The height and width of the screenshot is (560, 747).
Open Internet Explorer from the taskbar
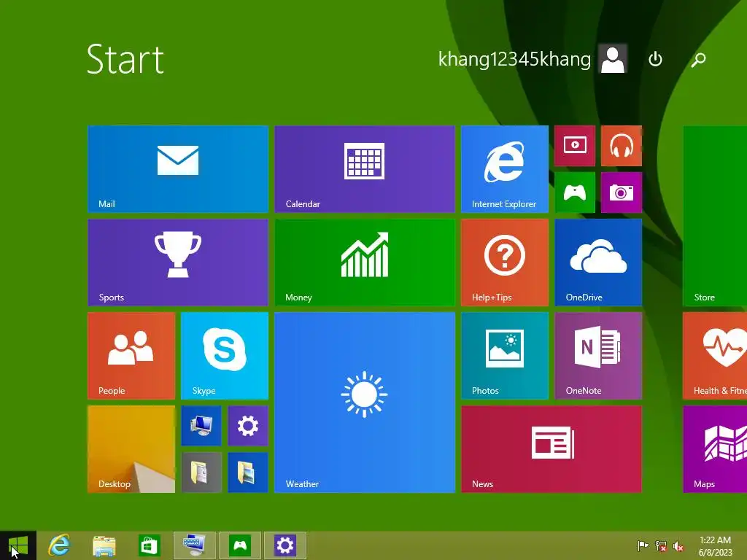click(60, 545)
